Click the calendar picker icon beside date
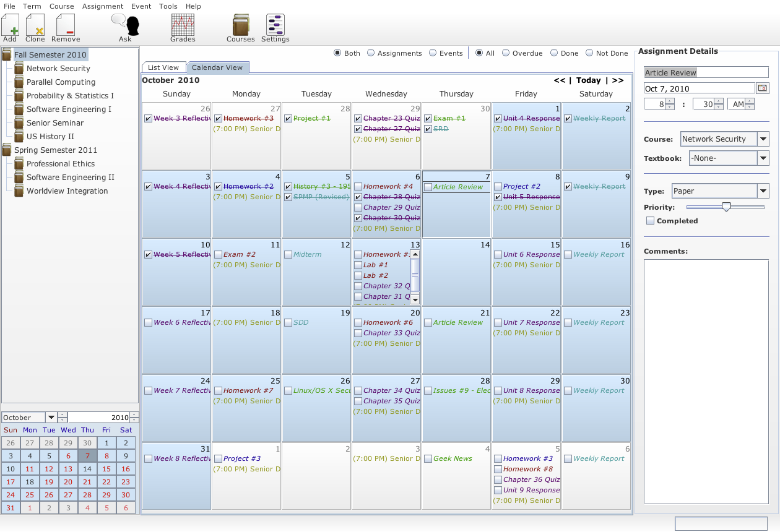780x532 pixels. click(763, 88)
